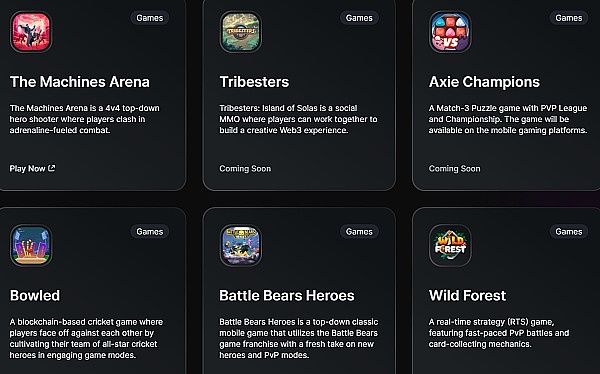Click Games tag on Battle Bears Heroes

pos(359,232)
